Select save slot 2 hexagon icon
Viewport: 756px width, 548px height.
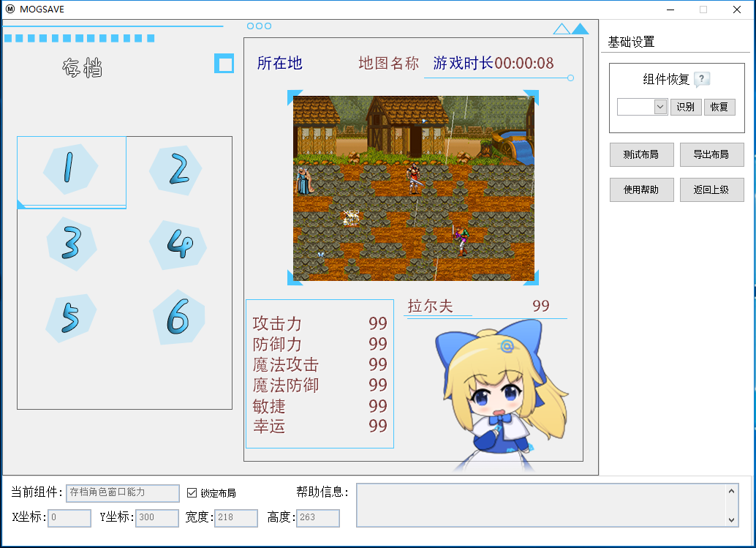[176, 170]
